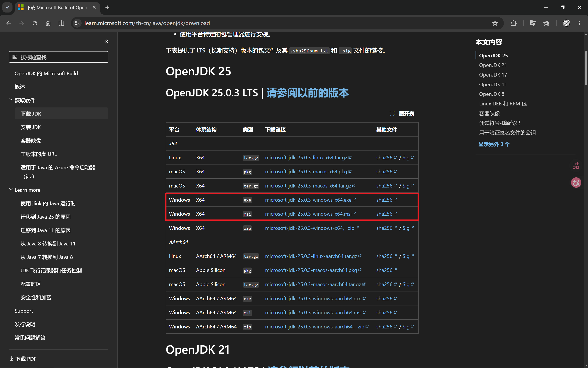The image size is (588, 368).
Task: Open the split view sidebar icon
Action: coord(62,23)
